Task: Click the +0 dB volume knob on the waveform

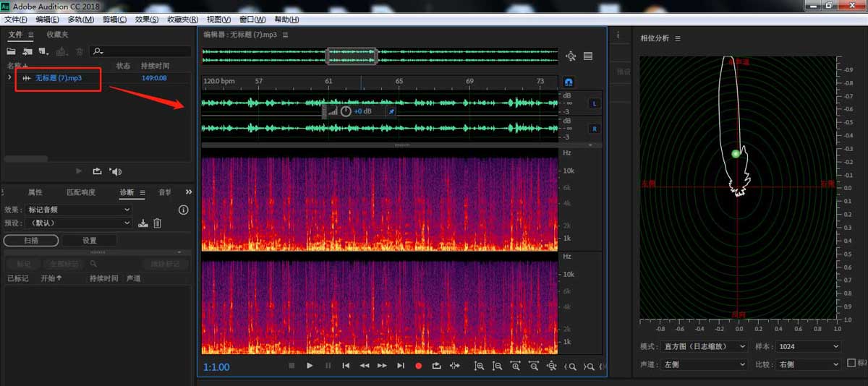Action: coord(346,111)
